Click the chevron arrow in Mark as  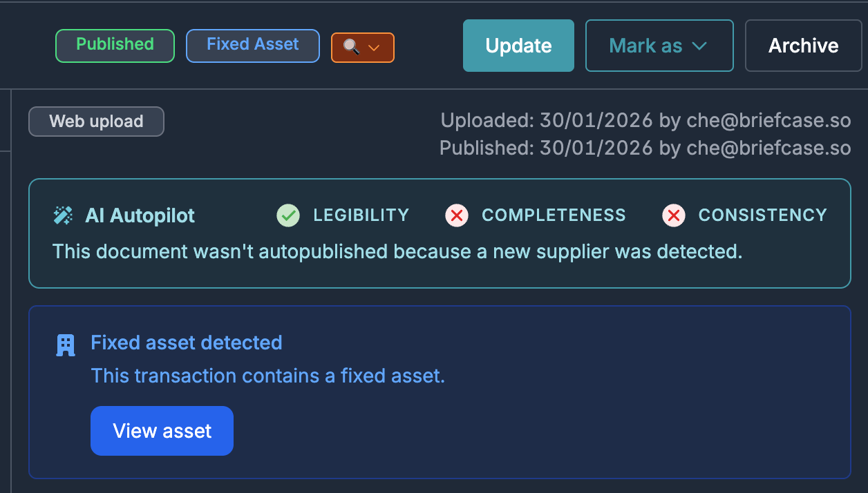699,46
